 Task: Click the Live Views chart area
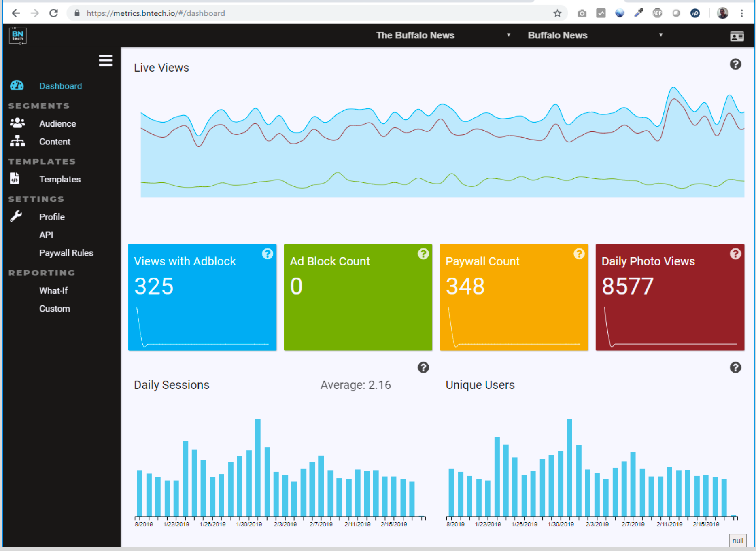(442, 142)
